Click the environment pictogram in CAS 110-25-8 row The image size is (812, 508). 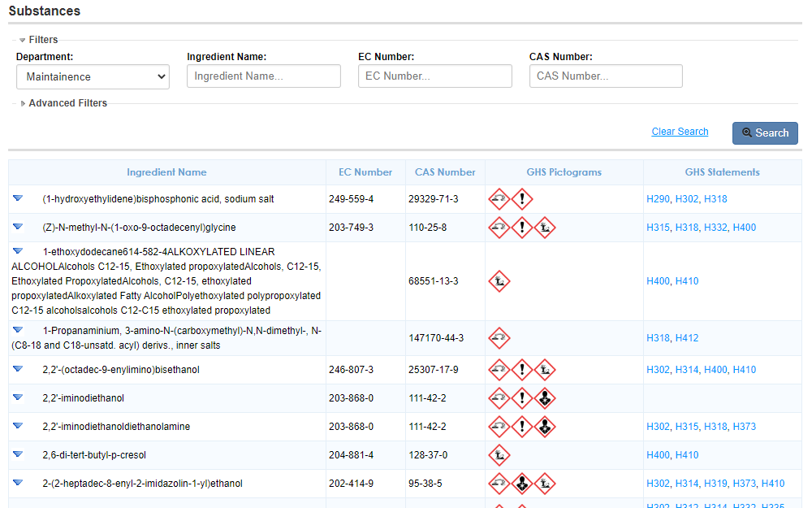(545, 228)
